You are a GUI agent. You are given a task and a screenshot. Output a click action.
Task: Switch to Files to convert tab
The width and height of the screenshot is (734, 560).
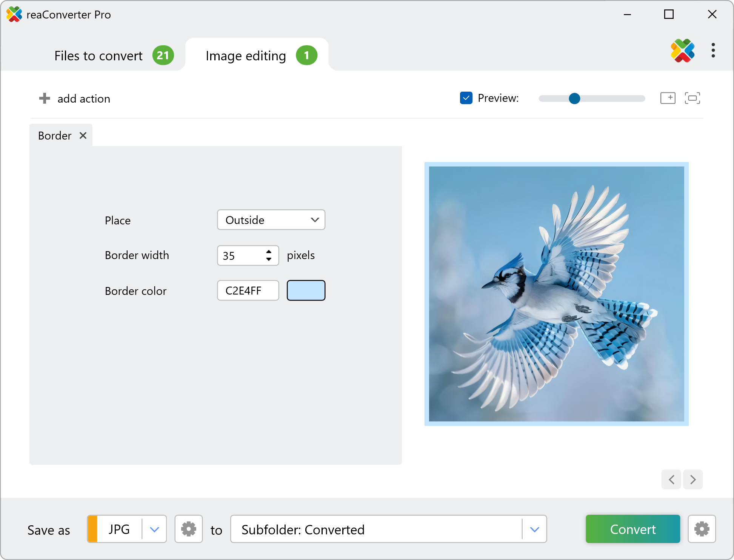click(x=98, y=56)
